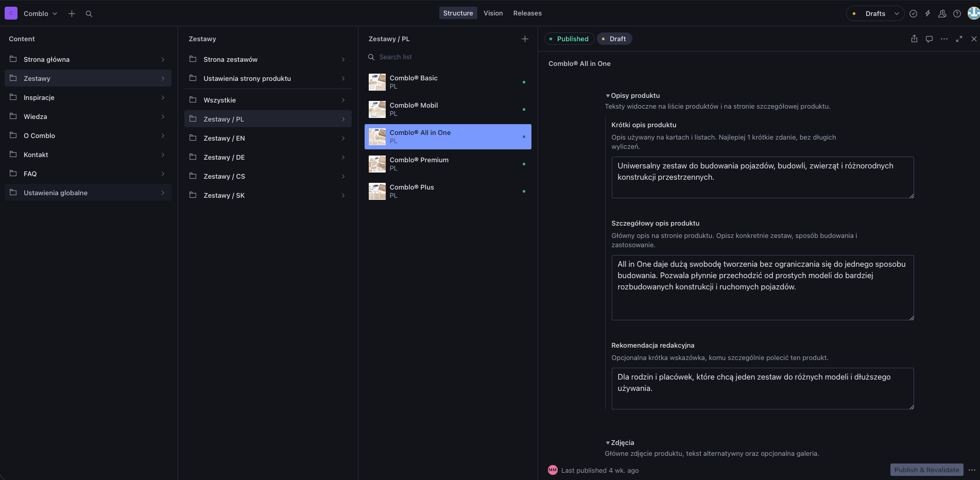
Task: Click the share icon in document header
Action: 914,39
